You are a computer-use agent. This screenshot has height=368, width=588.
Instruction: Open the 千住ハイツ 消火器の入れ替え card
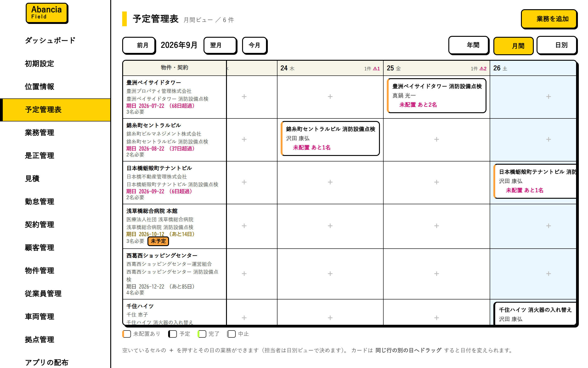[535, 313]
